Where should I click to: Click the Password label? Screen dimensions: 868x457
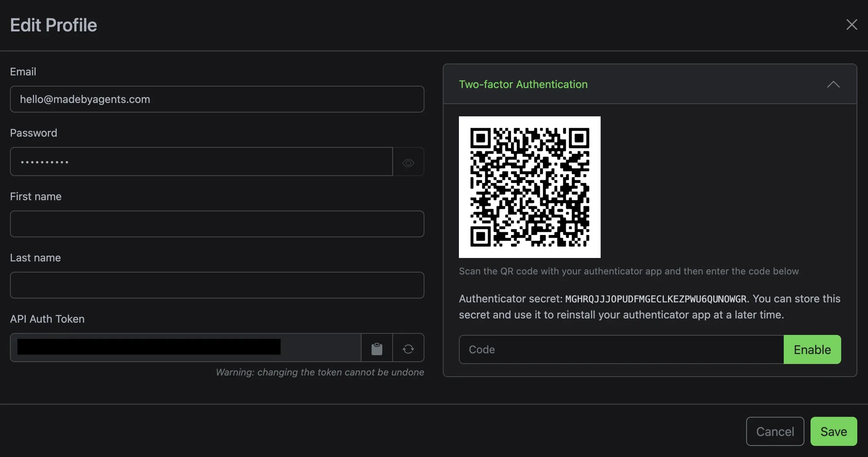pos(34,133)
